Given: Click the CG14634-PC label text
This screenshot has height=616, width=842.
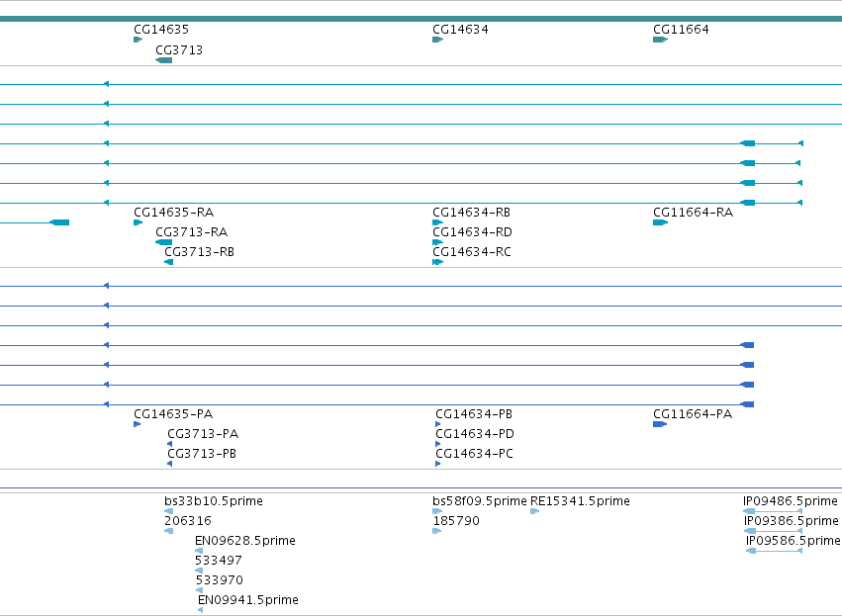Looking at the screenshot, I should coord(474,454).
